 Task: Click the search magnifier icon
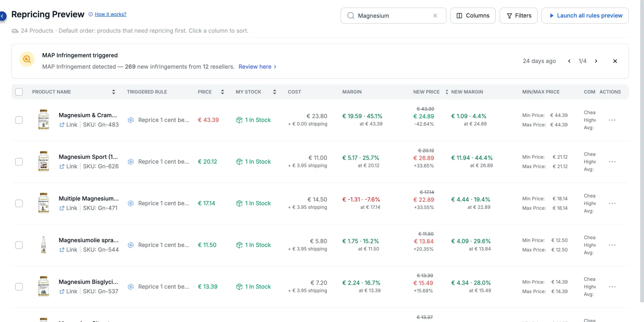(351, 16)
